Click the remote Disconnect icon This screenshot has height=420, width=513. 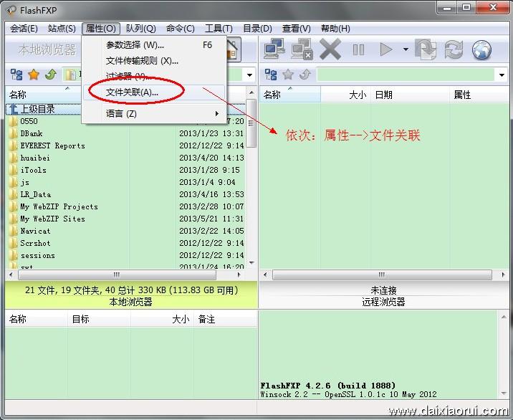click(x=302, y=49)
